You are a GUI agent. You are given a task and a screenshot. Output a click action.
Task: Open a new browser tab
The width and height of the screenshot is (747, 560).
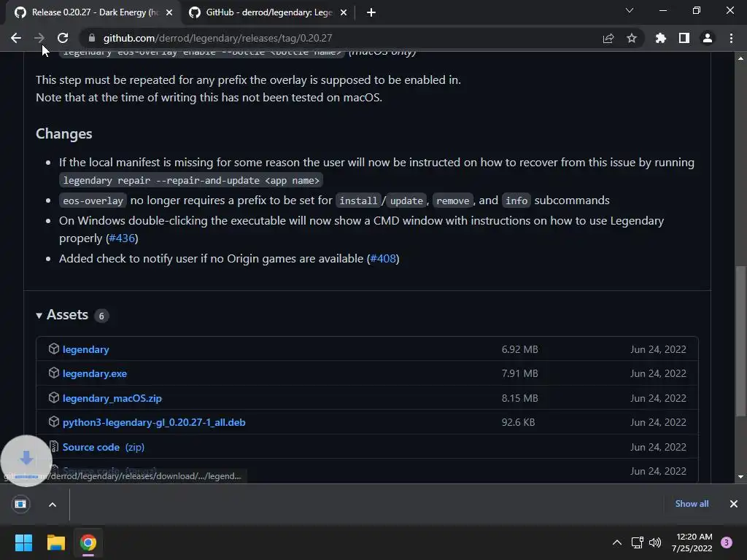[x=371, y=12]
